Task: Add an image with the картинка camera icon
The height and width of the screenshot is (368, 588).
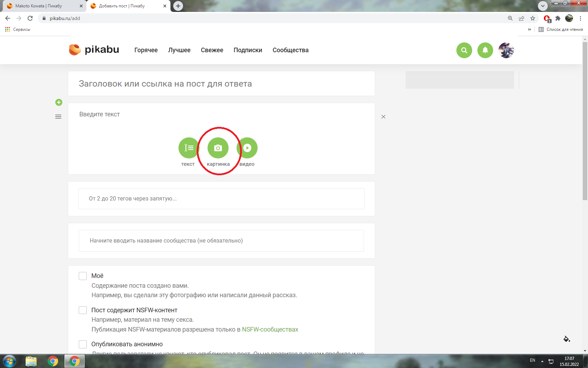Action: tap(218, 148)
